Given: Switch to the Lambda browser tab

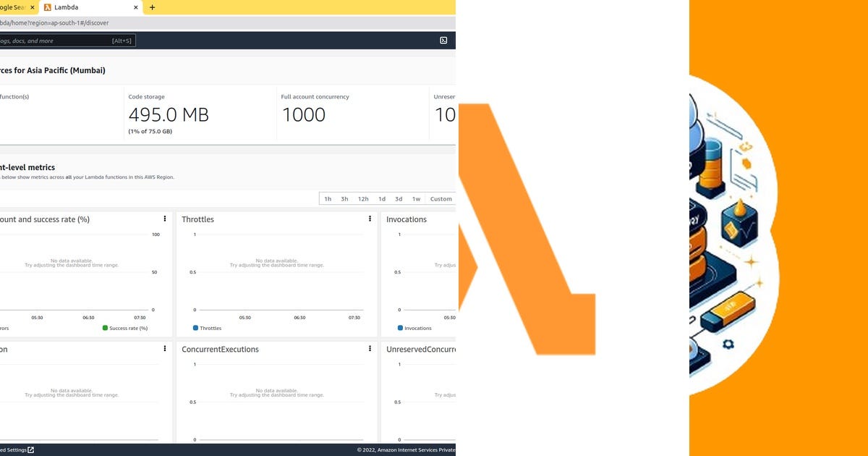Looking at the screenshot, I should click(90, 7).
